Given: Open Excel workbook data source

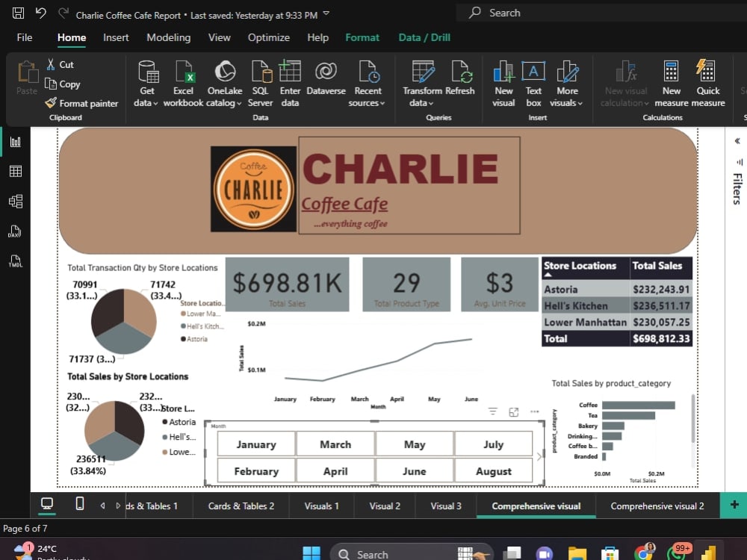Looking at the screenshot, I should click(x=184, y=84).
